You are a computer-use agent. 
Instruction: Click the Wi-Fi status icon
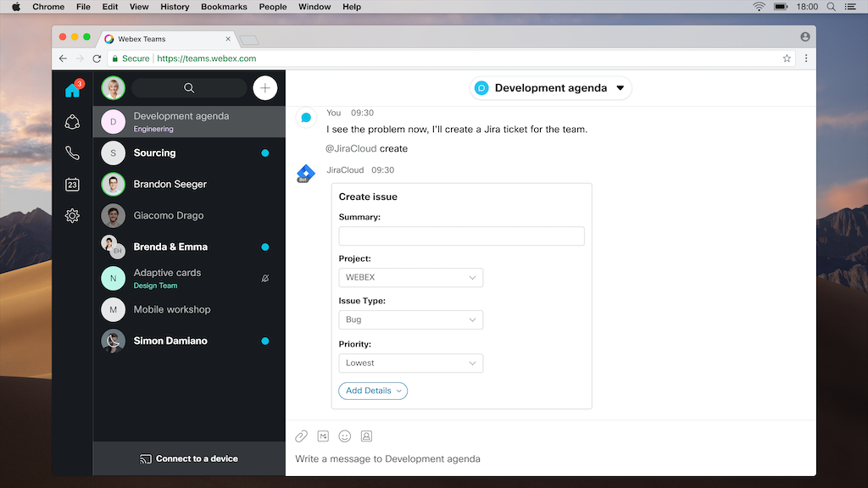[759, 7]
